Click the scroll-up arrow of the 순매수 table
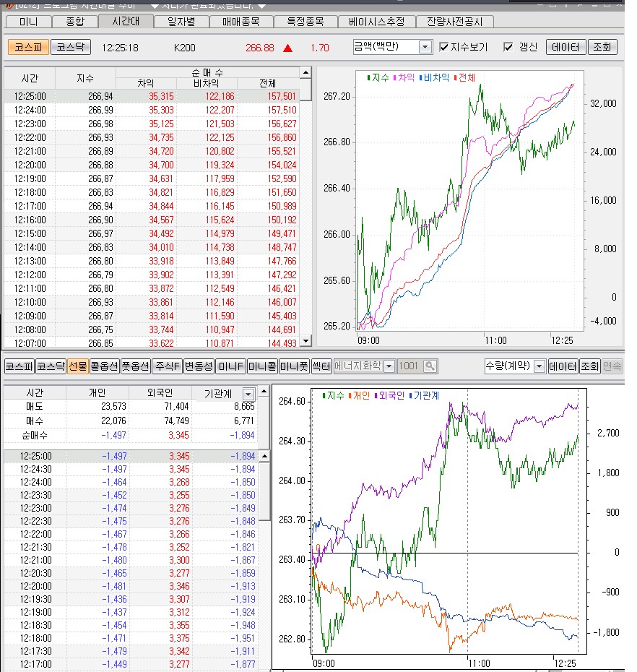The image size is (637, 672). [305, 73]
